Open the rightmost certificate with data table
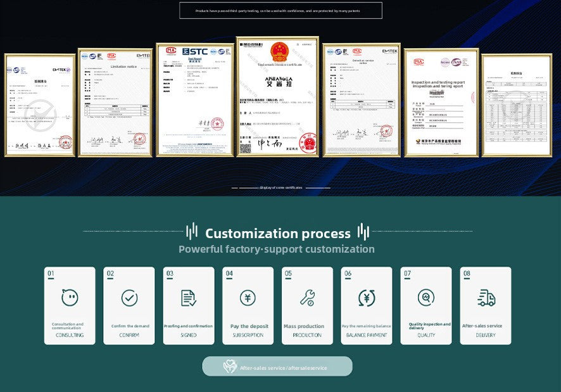Viewport: 561px width, 392px height. (x=515, y=104)
